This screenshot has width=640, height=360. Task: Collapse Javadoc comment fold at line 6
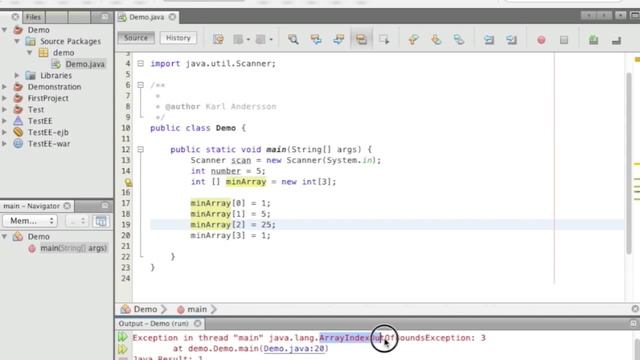tap(140, 85)
